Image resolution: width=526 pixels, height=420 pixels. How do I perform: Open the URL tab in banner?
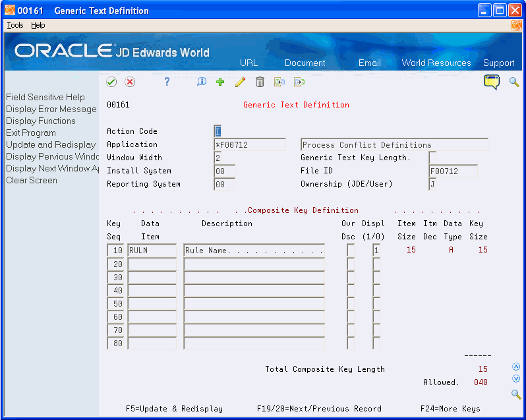(249, 63)
